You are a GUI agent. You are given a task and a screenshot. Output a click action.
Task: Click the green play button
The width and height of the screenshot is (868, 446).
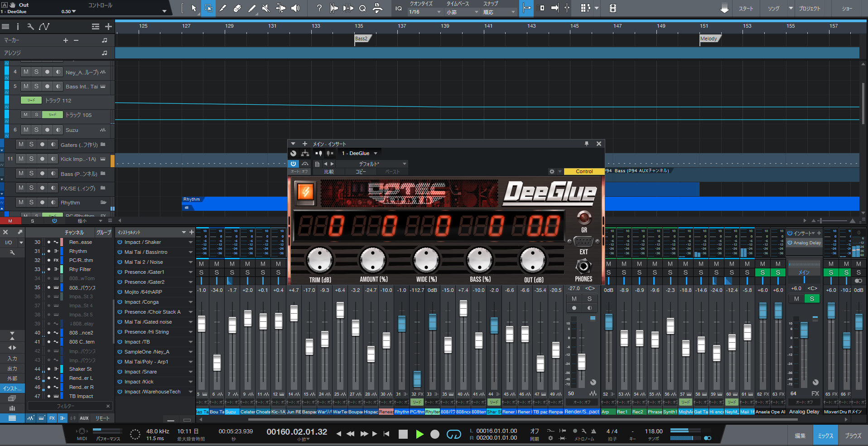point(420,434)
